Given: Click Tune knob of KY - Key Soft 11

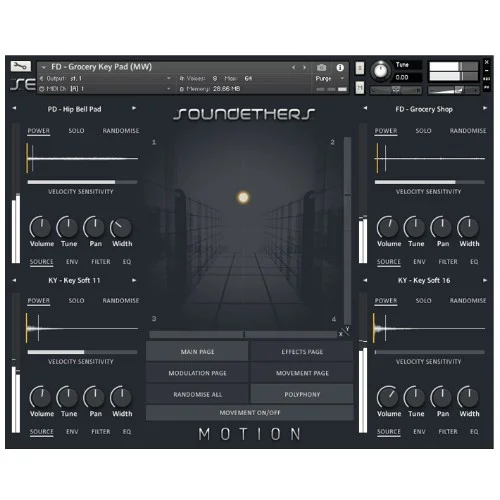Looking at the screenshot, I should pyautogui.click(x=68, y=397).
